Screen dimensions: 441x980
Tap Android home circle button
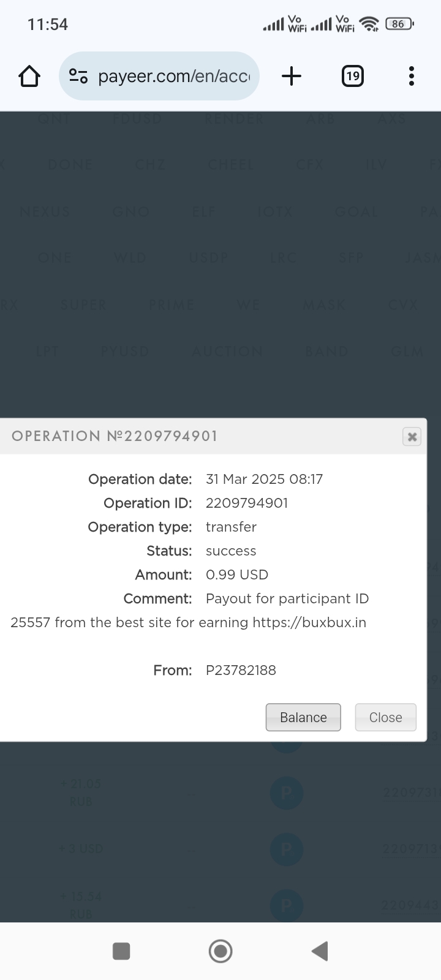(x=221, y=951)
